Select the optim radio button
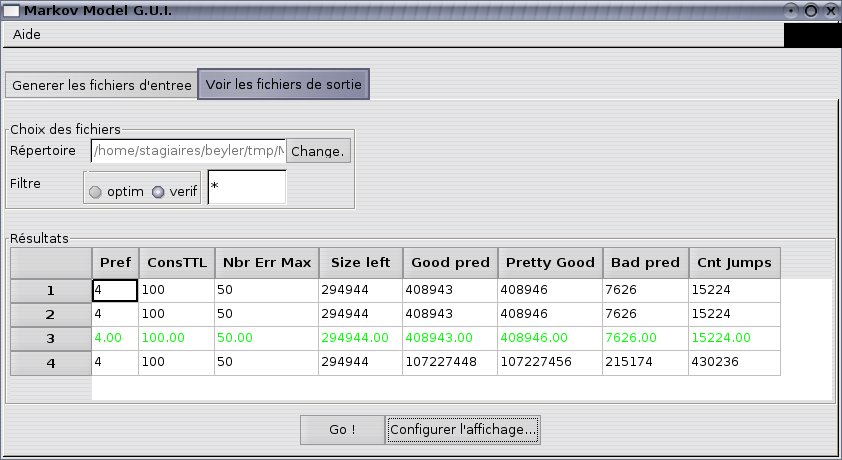Screen dimensions: 842x460 click(x=96, y=192)
